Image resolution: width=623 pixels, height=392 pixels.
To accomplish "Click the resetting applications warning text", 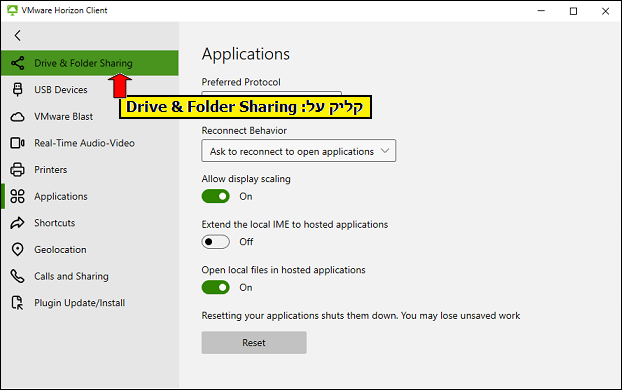I will click(x=361, y=316).
